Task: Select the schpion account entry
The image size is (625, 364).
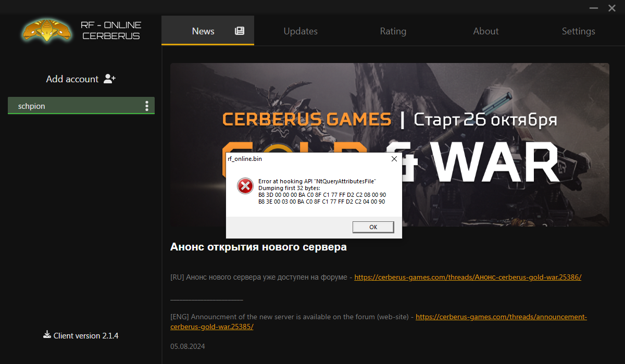Action: click(73, 106)
